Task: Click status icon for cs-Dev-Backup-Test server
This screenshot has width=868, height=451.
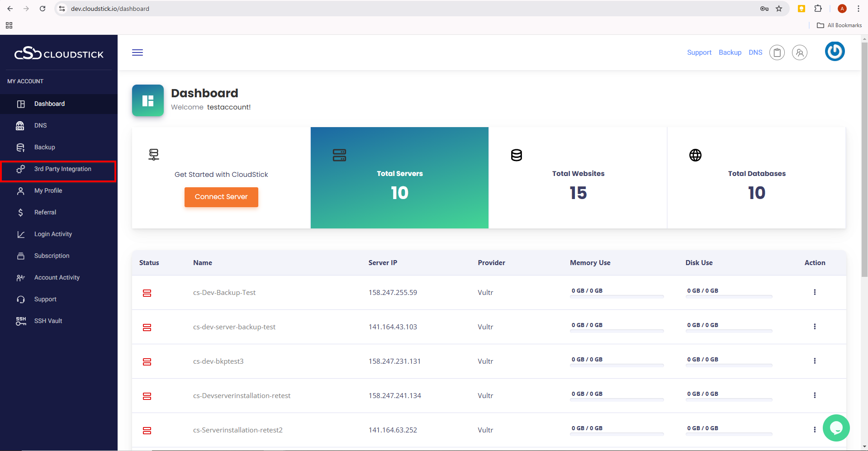Action: click(147, 293)
